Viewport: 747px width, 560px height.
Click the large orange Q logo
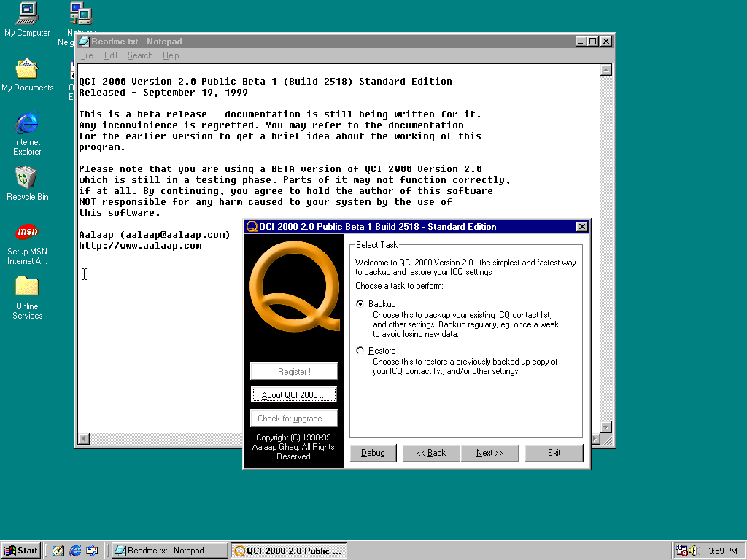(x=295, y=286)
